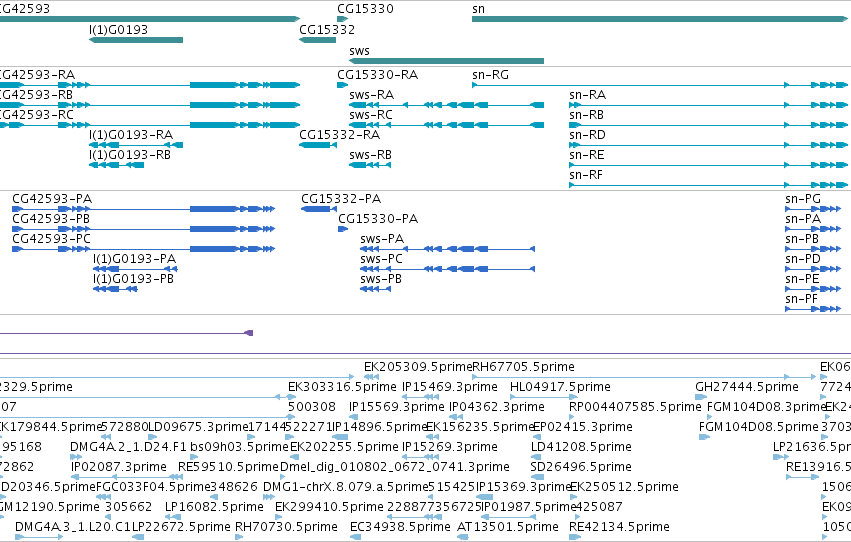Select EST RH70730.5prime
851x542 pixels.
click(286, 528)
